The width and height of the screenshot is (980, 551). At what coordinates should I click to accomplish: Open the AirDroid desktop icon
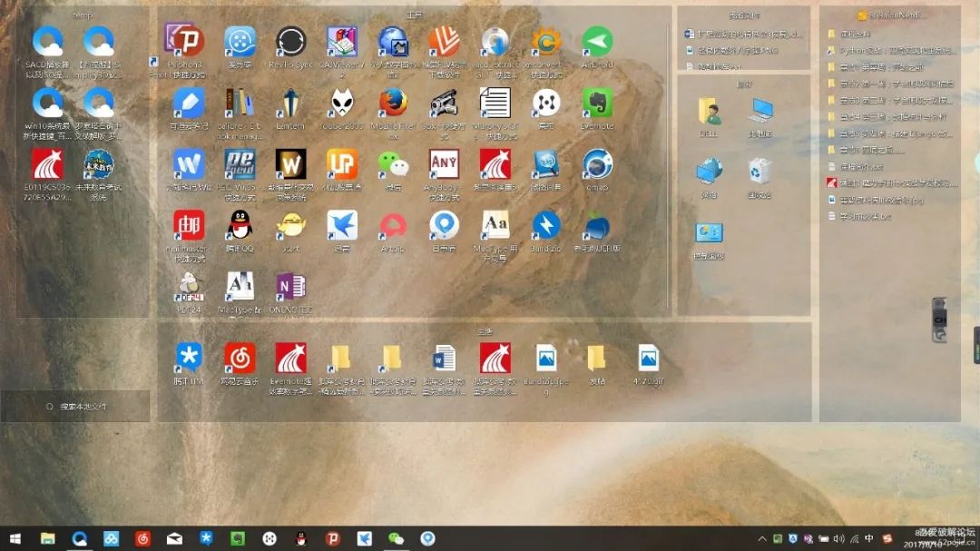[597, 42]
